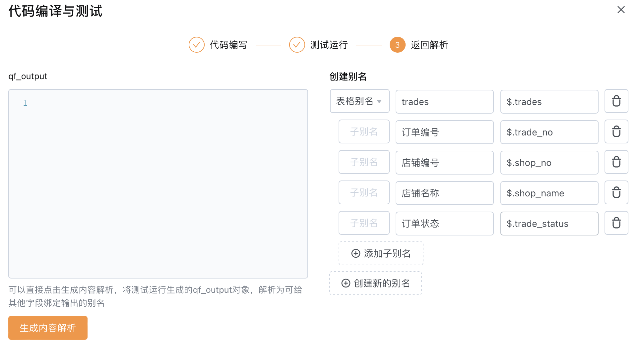The height and width of the screenshot is (357, 644).
Task: Open the 表格别名 type dropdown
Action: click(359, 101)
